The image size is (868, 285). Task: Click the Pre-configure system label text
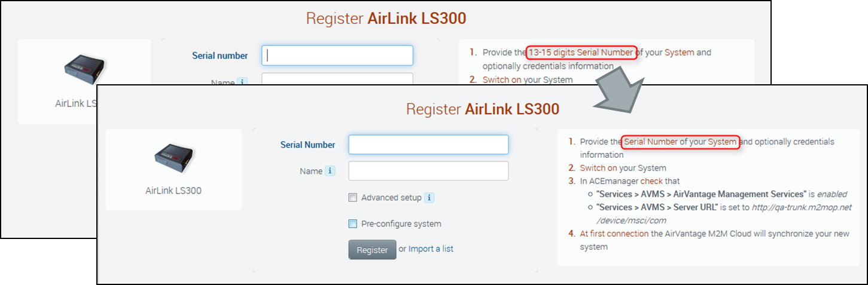401,224
